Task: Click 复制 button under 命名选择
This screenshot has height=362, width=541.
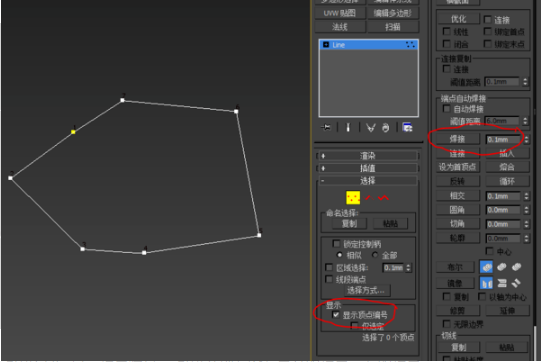Action: pos(349,224)
